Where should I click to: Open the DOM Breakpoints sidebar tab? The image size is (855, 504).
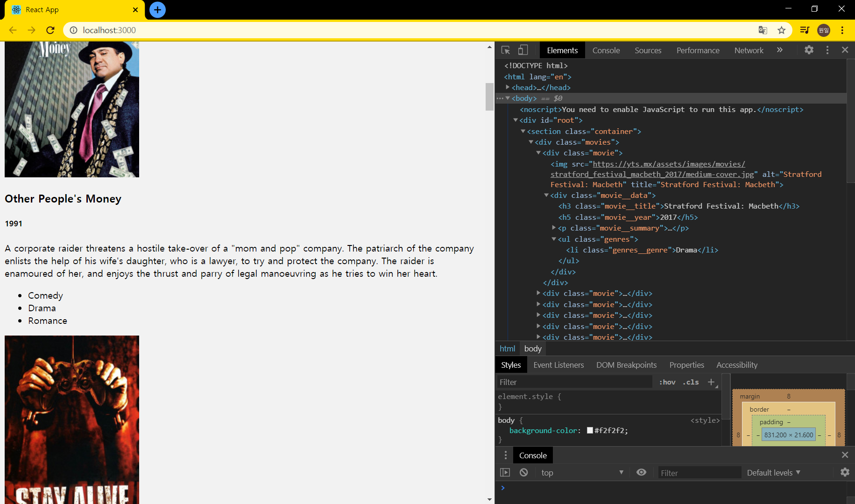(x=626, y=365)
